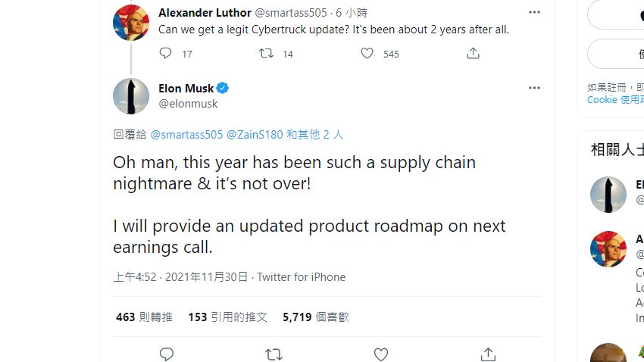
Task: Like Elon Musk's tweet
Action: click(x=381, y=354)
